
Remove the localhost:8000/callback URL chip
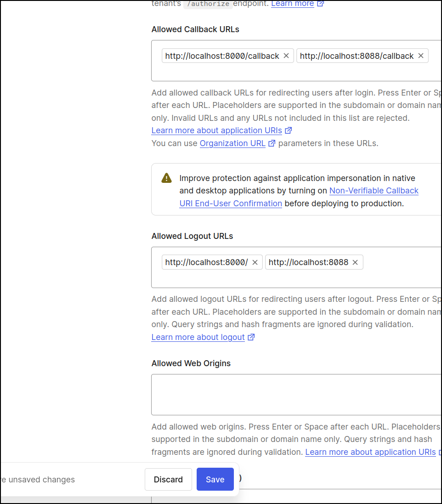[286, 56]
